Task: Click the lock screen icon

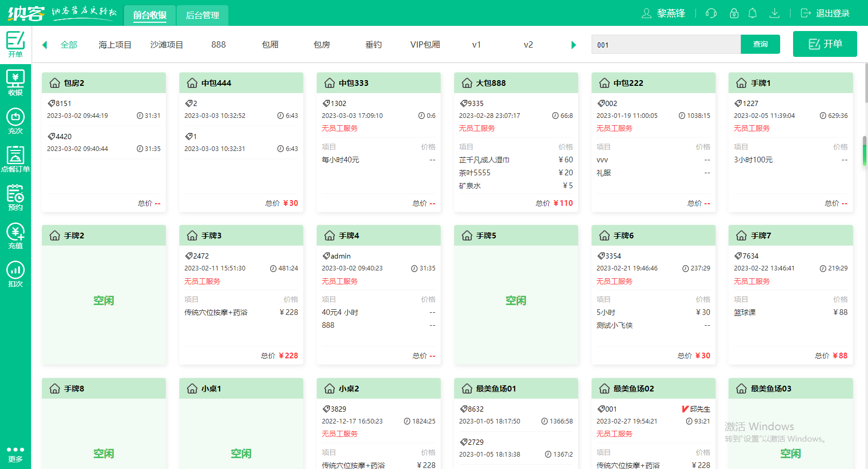Action: pyautogui.click(x=734, y=13)
